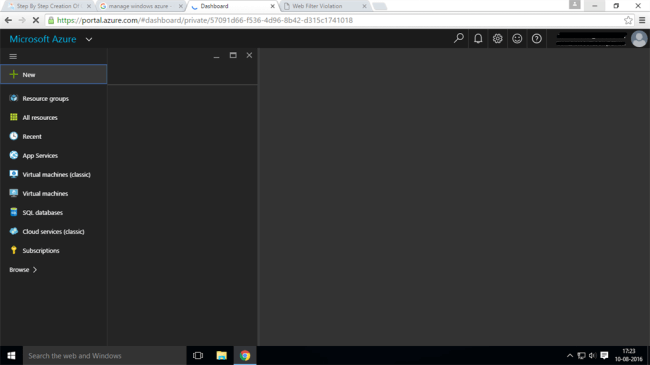Click the Browse label text
This screenshot has width=650, height=365.
click(19, 270)
